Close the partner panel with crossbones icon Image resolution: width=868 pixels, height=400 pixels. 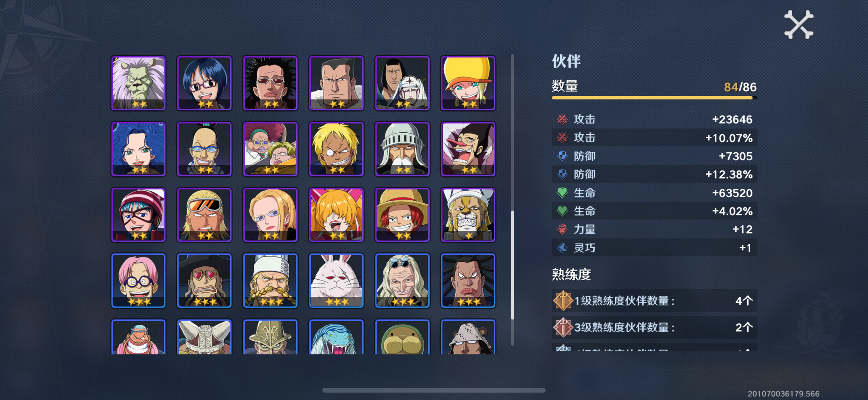798,24
